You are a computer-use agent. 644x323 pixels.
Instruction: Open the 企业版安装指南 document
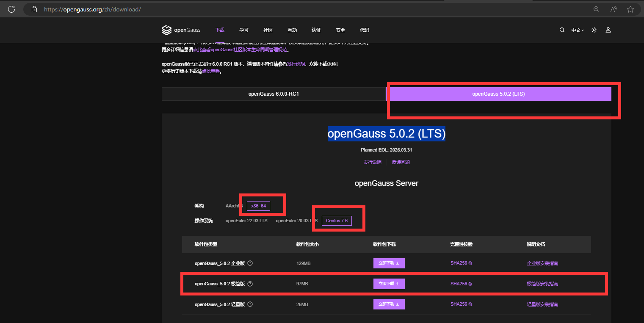542,263
